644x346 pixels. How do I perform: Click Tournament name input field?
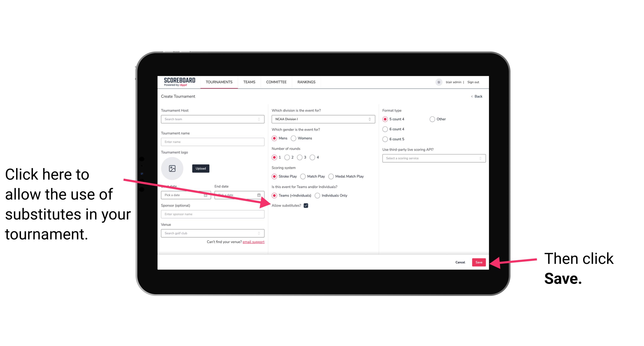tap(212, 141)
